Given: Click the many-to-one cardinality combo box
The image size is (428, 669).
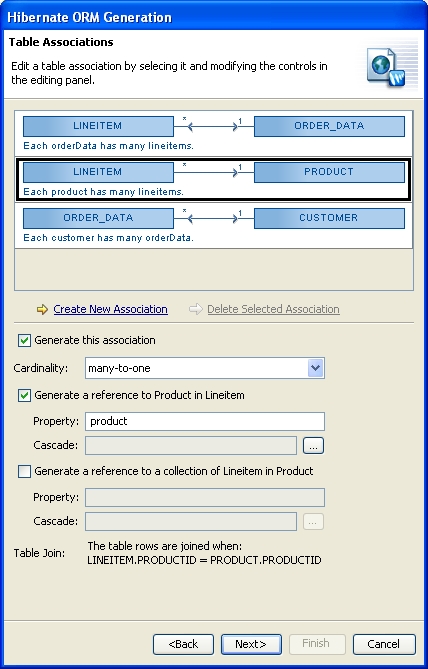Looking at the screenshot, I should tap(205, 368).
